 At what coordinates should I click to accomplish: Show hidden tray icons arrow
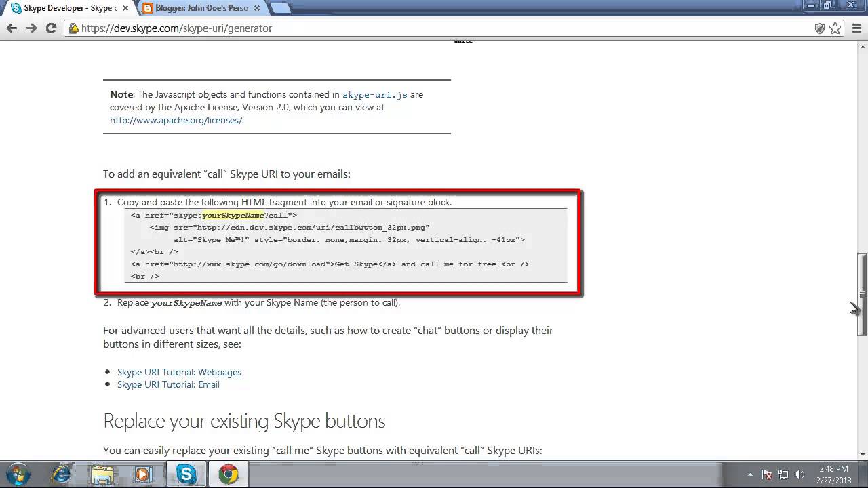click(x=750, y=474)
